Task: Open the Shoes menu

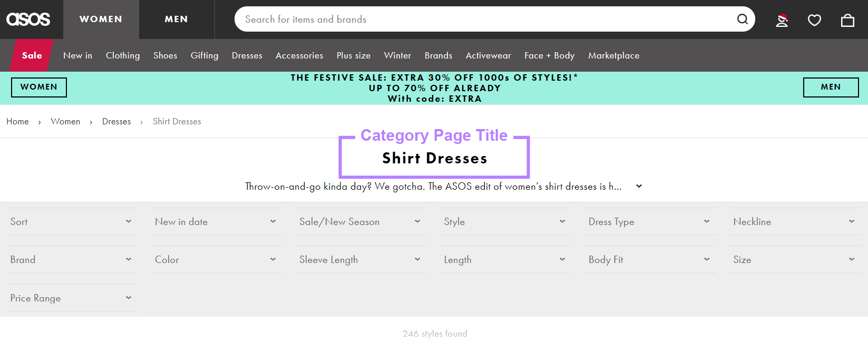Action: coord(165,55)
